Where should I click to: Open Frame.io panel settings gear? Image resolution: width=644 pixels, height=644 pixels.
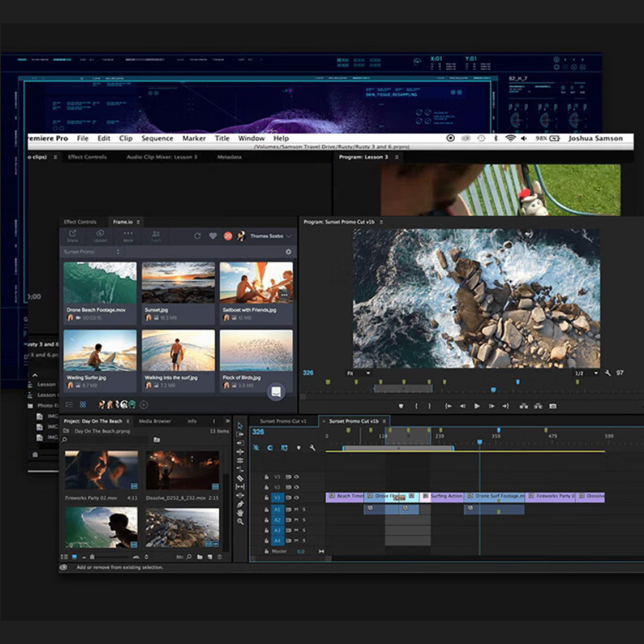pos(289,252)
